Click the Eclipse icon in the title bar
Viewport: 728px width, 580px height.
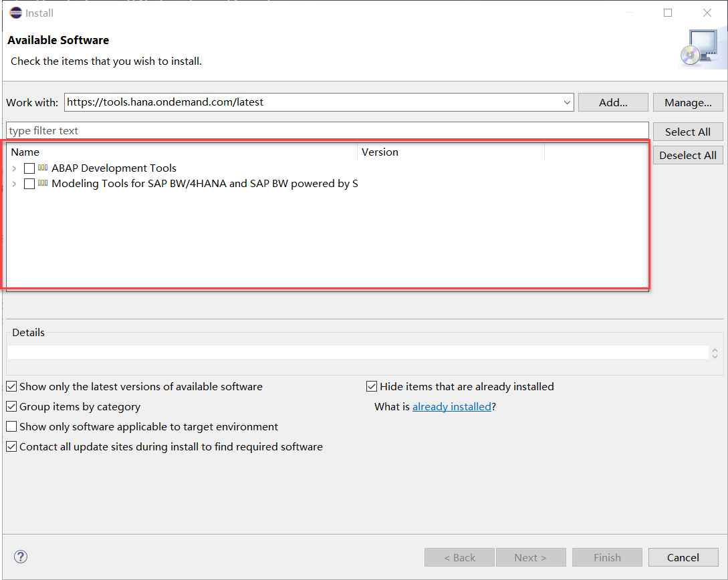(16, 13)
